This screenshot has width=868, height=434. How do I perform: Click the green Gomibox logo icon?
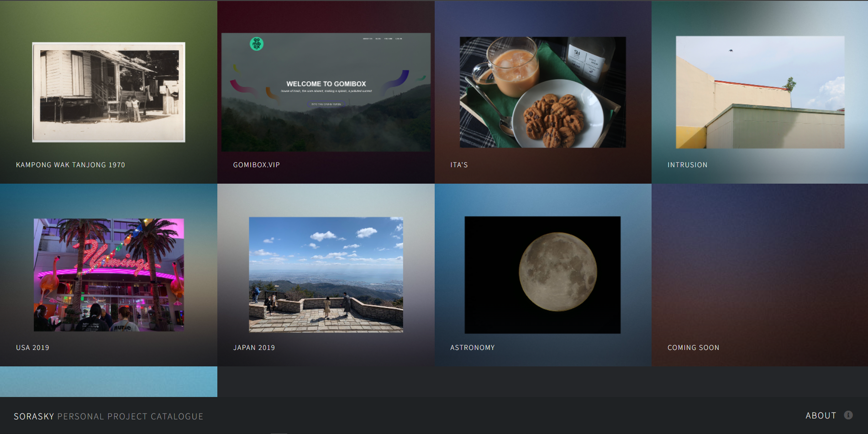click(x=257, y=44)
